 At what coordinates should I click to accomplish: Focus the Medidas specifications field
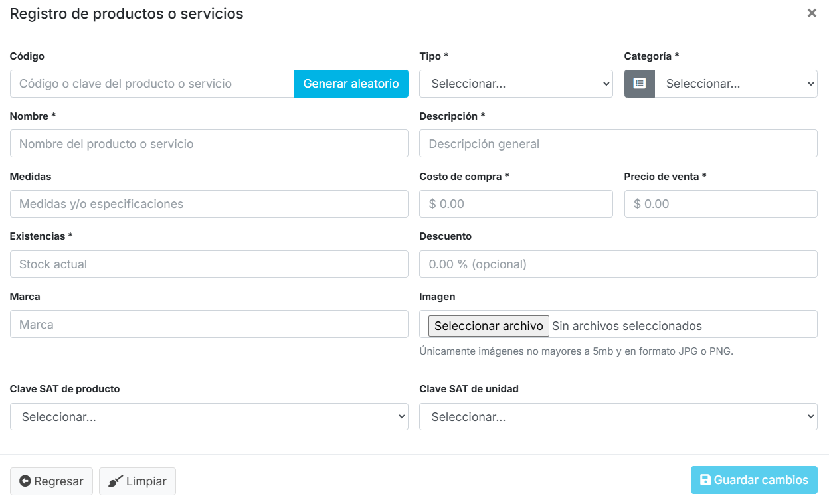[209, 204]
